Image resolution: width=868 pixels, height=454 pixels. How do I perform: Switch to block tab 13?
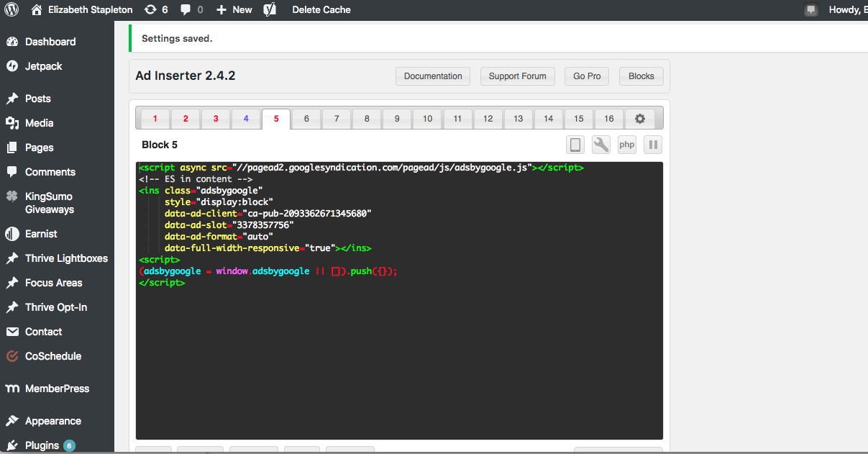(518, 119)
